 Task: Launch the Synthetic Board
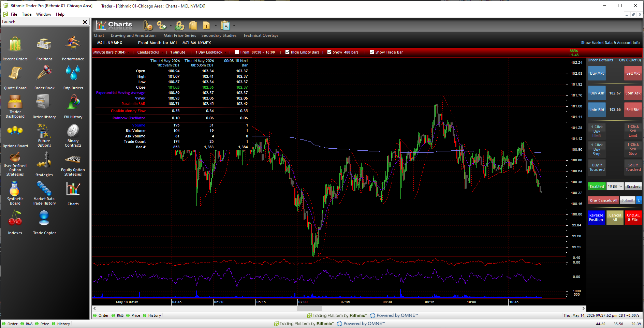pos(15,193)
